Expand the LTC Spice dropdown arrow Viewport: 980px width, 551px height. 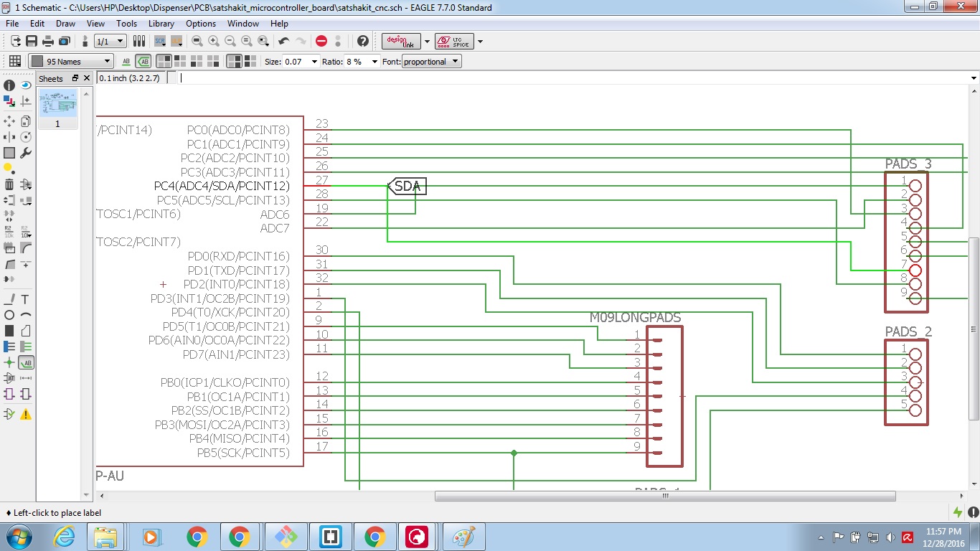(x=480, y=41)
